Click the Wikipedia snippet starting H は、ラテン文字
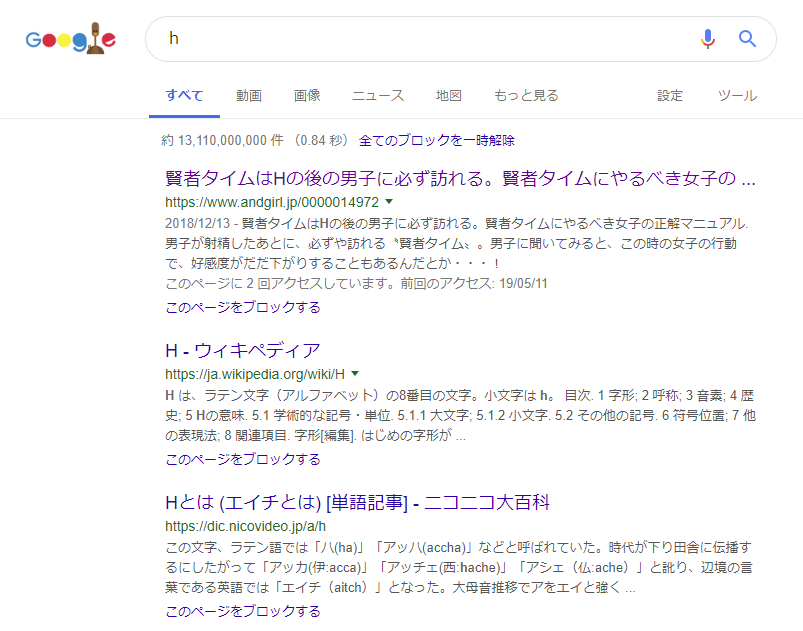The width and height of the screenshot is (803, 631). (x=460, y=415)
